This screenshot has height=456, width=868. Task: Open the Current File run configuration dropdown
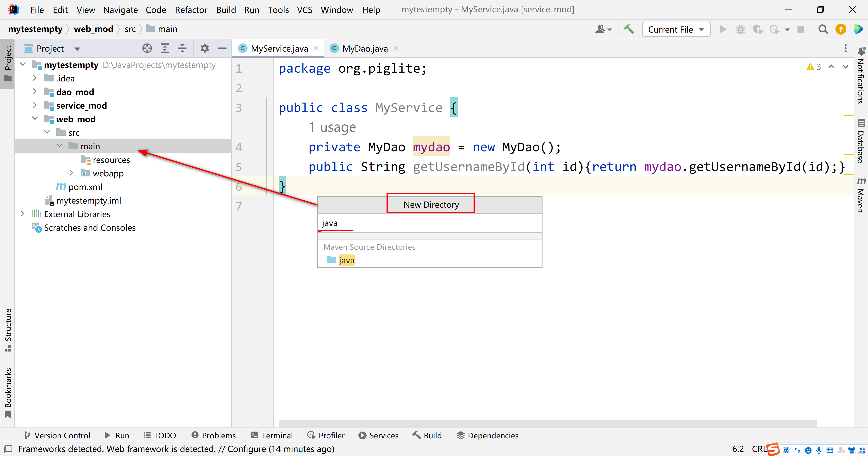(x=676, y=29)
